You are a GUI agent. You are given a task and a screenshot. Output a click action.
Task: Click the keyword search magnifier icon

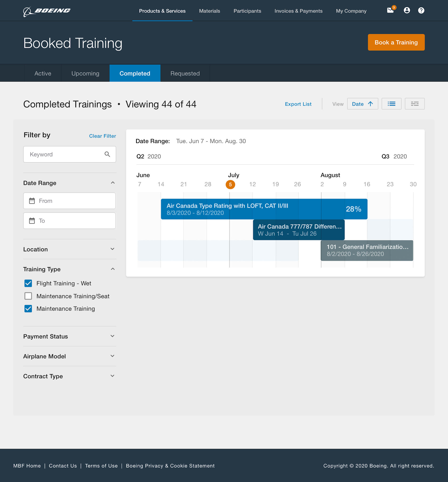pos(107,154)
